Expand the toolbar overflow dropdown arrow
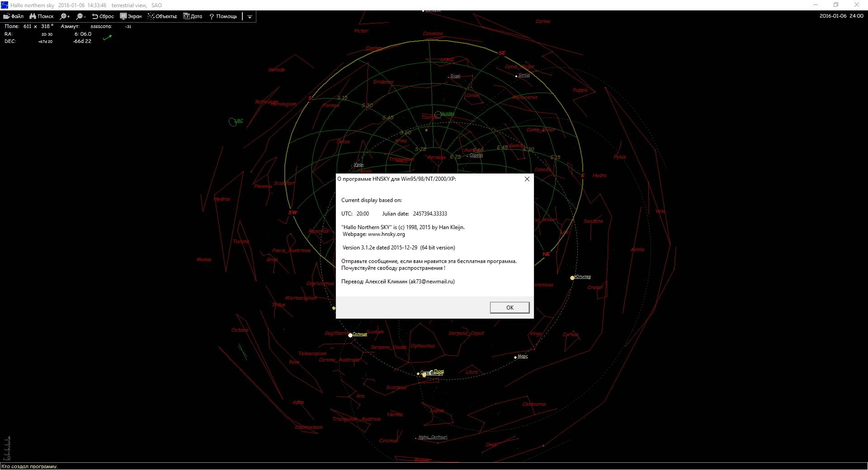This screenshot has height=470, width=868. (250, 17)
